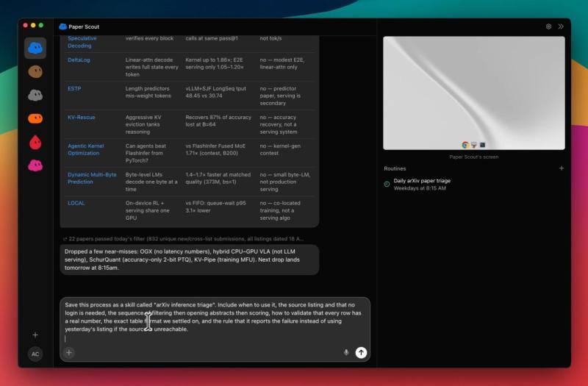Image resolution: width=588 pixels, height=386 pixels.
Task: Open Paper Scout's screen preview thumbnail
Action: click(x=474, y=93)
